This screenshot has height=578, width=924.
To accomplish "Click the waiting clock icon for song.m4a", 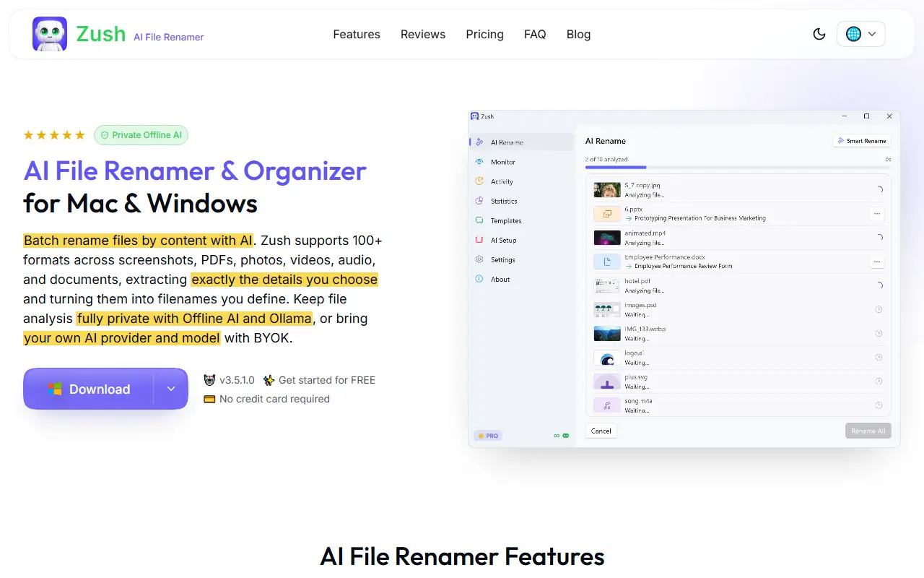I will click(x=879, y=405).
